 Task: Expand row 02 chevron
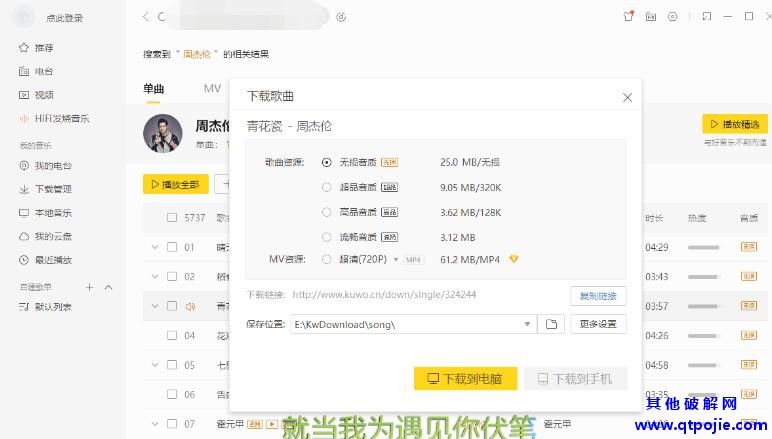point(155,277)
